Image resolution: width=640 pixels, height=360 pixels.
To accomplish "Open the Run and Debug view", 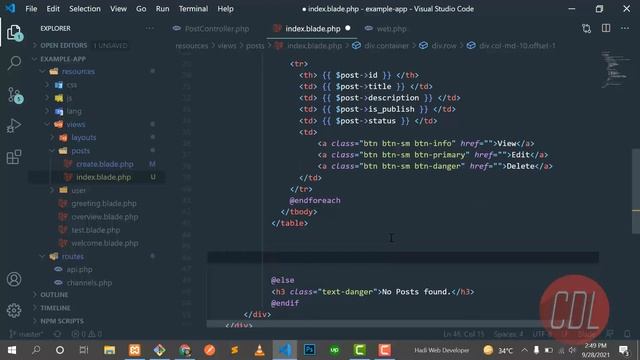I will [x=14, y=126].
